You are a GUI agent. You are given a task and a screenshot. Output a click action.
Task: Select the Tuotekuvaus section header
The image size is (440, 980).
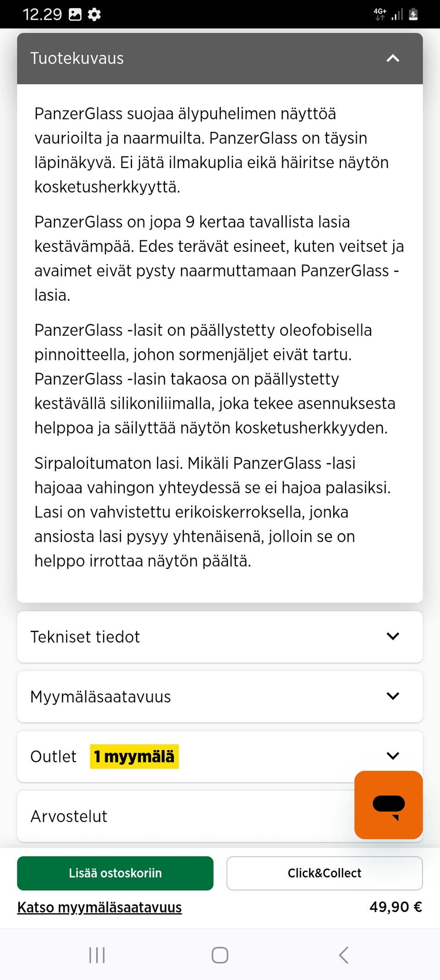click(x=77, y=58)
